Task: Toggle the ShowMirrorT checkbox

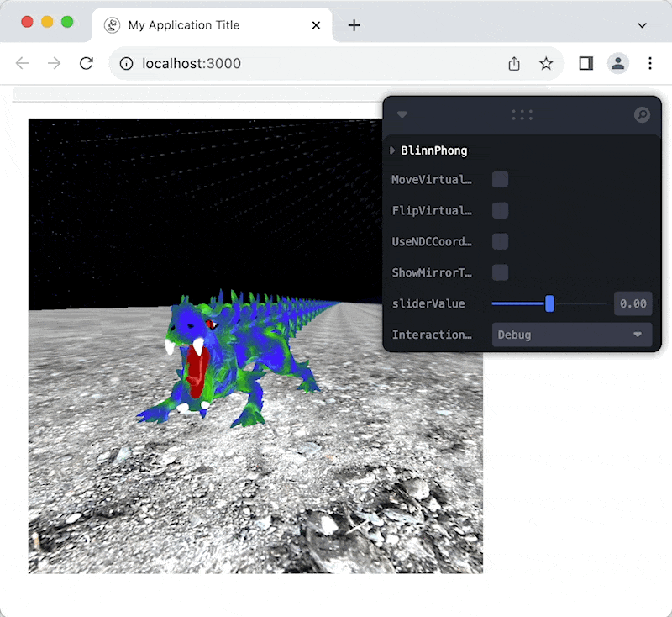Action: (x=500, y=273)
